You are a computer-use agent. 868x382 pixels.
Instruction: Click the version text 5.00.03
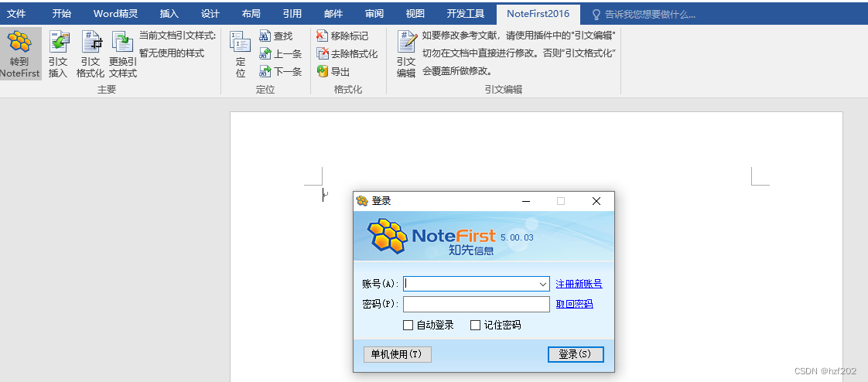pos(517,237)
